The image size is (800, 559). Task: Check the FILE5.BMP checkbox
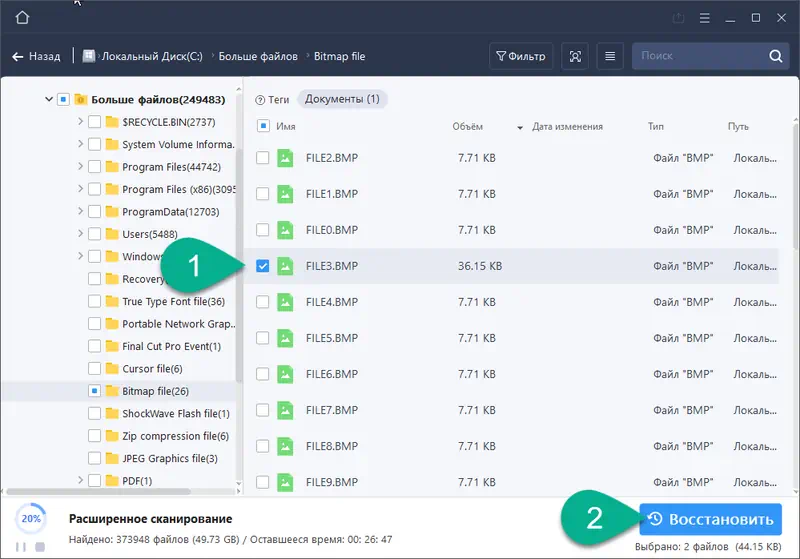(x=263, y=338)
